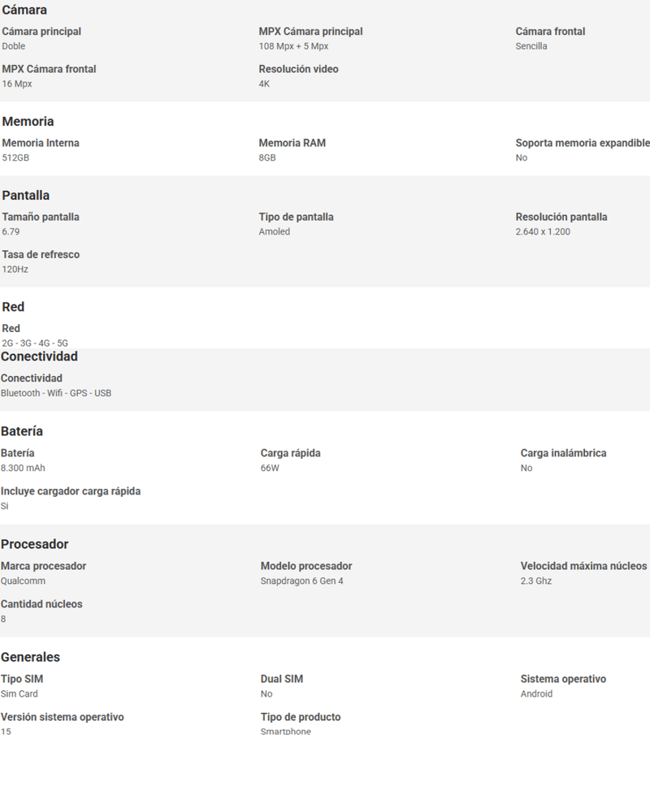650x812 pixels.
Task: Select the MPX Cámara principal label
Action: [310, 32]
